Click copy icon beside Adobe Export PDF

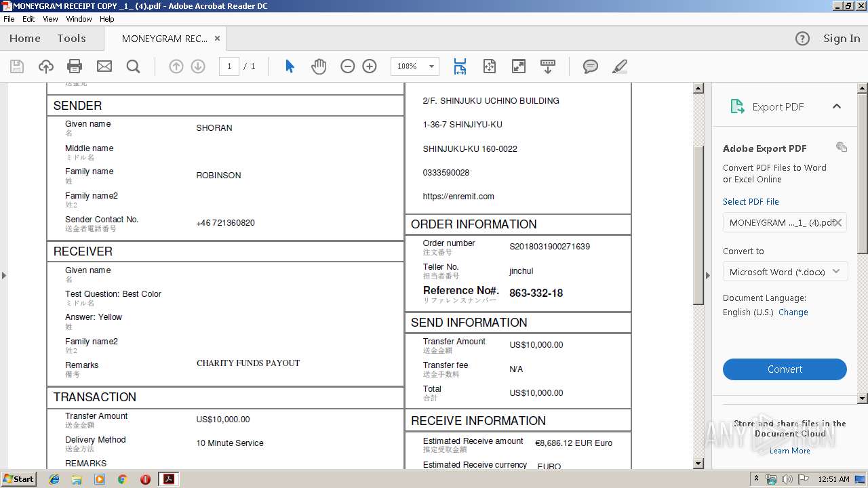click(x=842, y=147)
